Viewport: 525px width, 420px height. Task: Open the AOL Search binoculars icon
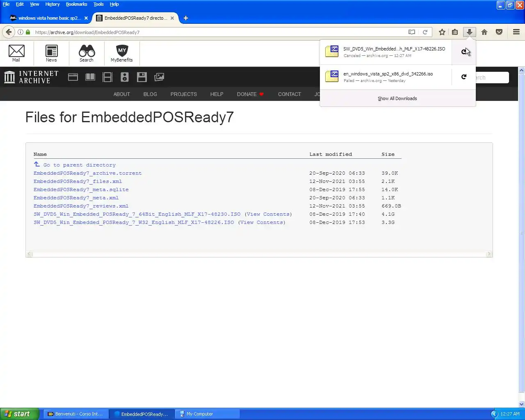pos(87,53)
